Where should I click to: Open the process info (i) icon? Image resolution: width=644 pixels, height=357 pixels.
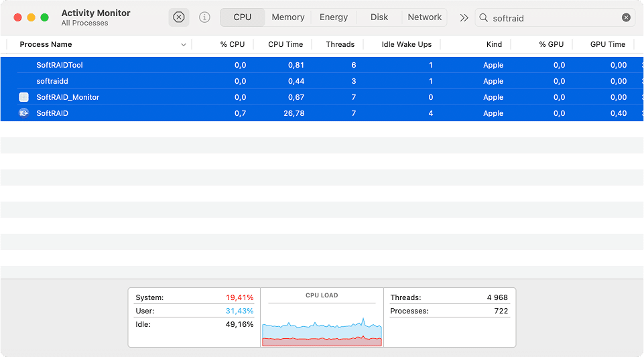click(x=204, y=17)
